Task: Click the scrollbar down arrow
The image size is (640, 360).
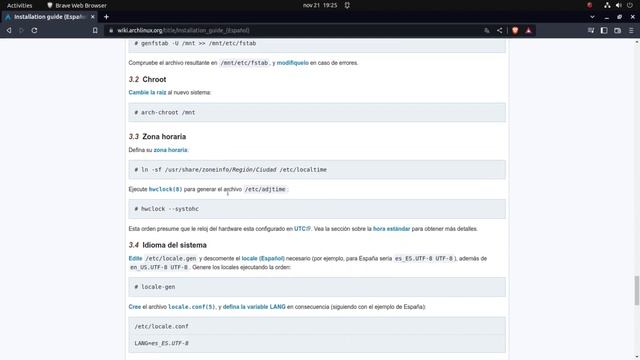Action: [x=637, y=357]
